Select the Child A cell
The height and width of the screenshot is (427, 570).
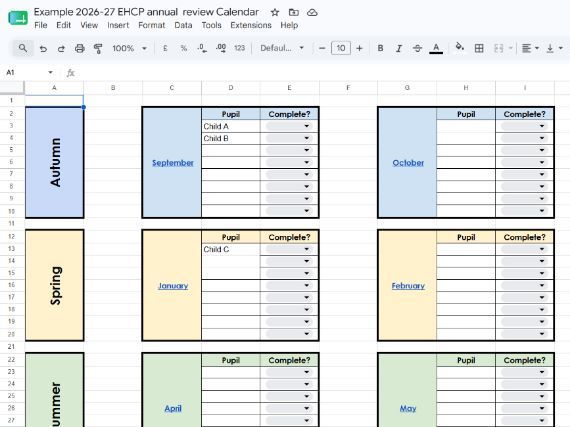click(x=231, y=126)
